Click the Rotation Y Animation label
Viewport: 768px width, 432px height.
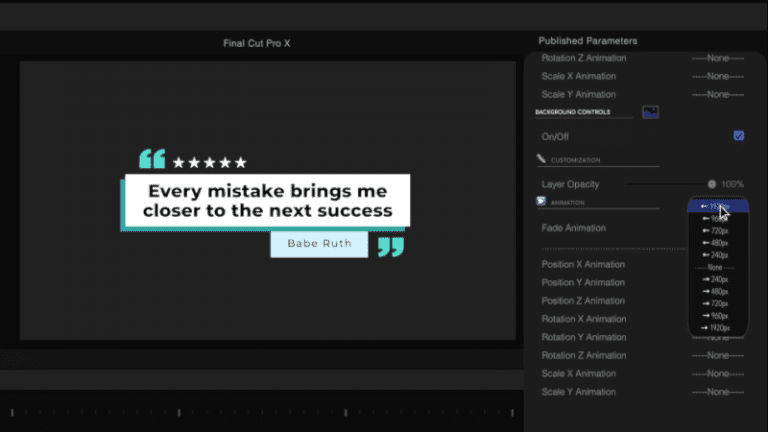pyautogui.click(x=583, y=337)
